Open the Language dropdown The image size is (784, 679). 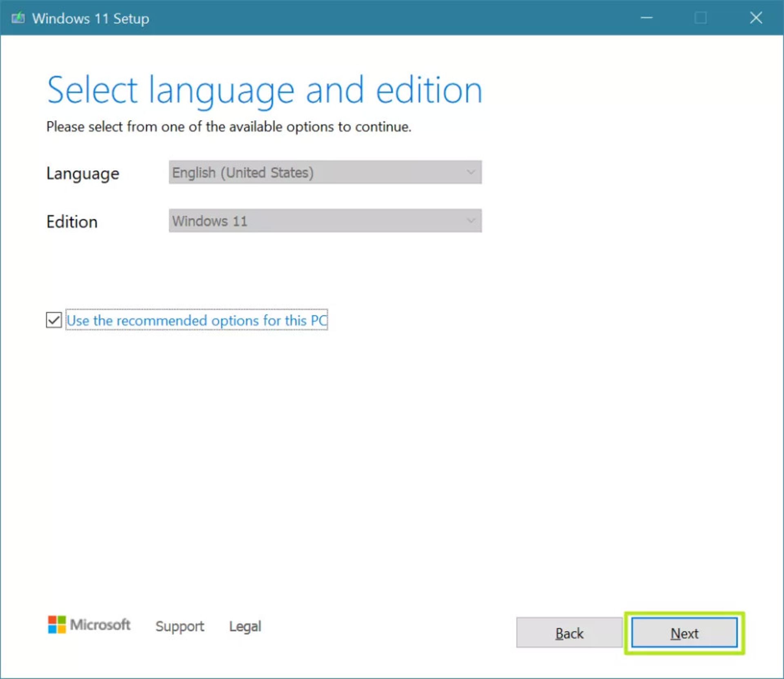click(x=325, y=172)
